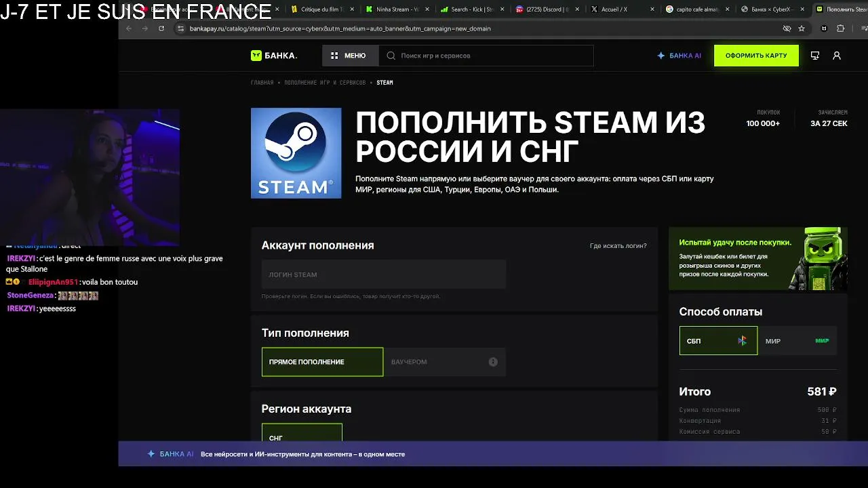Click the Логин Steam input field
Viewport: 868px width, 488px height.
coord(384,274)
